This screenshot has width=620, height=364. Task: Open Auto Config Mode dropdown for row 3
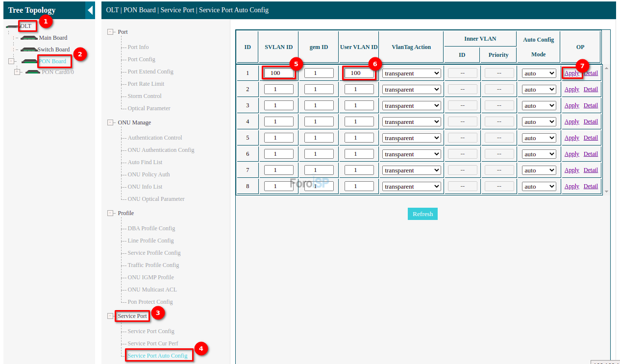(538, 106)
